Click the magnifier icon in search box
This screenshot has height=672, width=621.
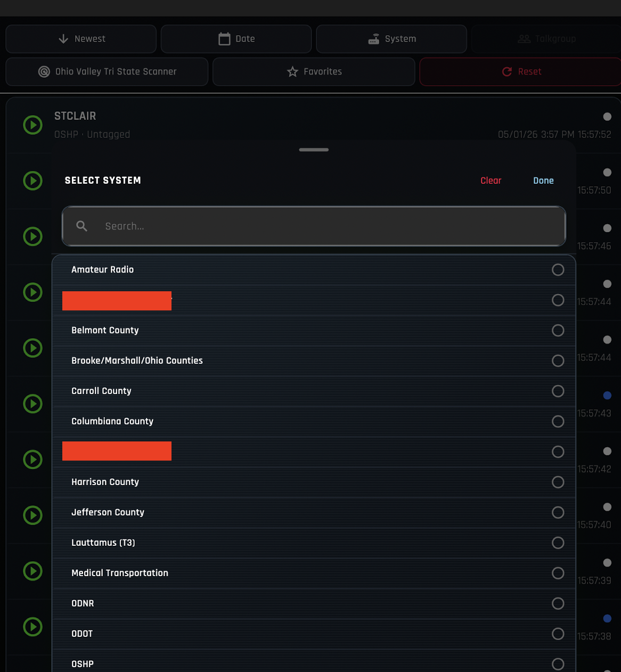tap(82, 226)
